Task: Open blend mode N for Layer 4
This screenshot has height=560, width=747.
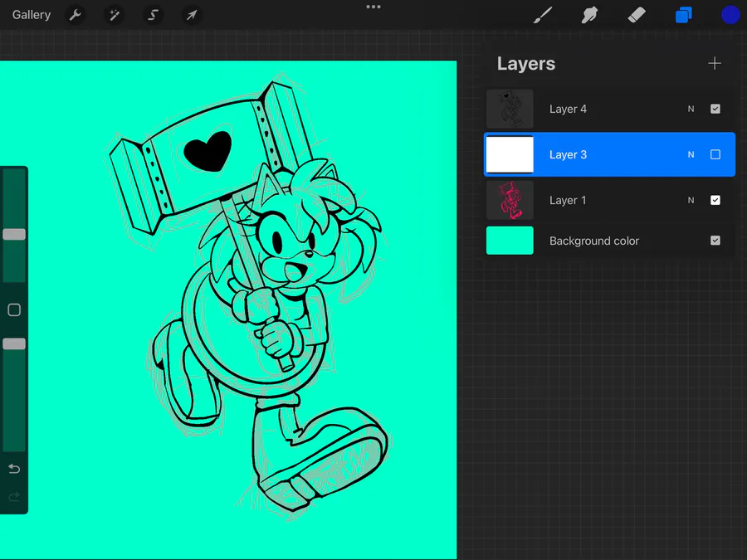Action: 691,109
